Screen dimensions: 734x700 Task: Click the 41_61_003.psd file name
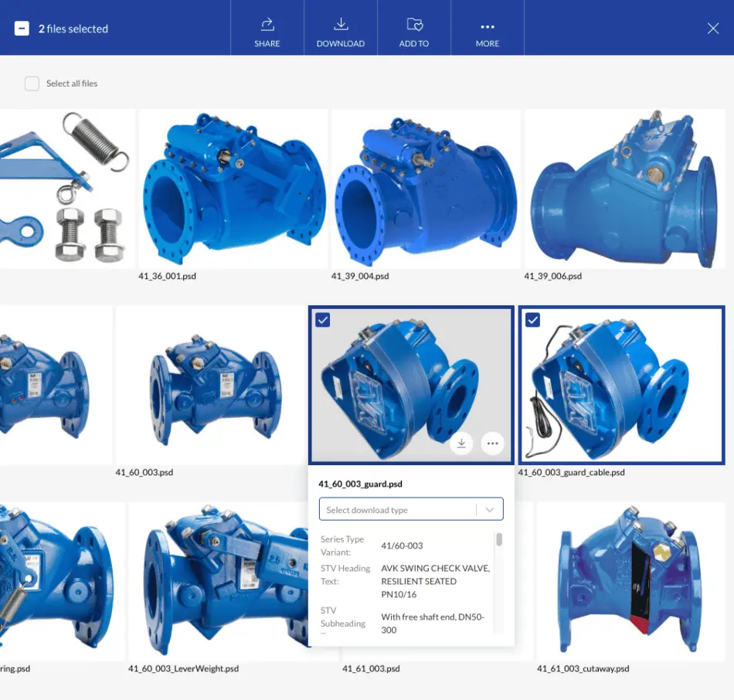coord(371,668)
